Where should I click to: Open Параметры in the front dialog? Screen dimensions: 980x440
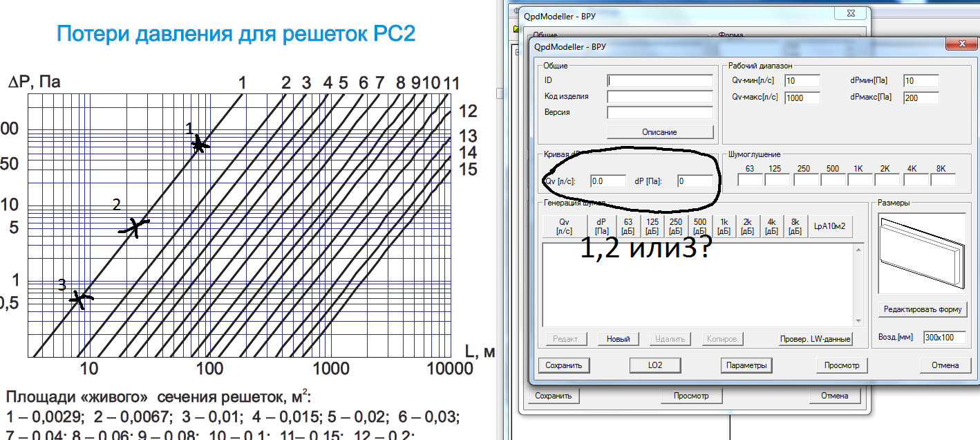(x=746, y=365)
